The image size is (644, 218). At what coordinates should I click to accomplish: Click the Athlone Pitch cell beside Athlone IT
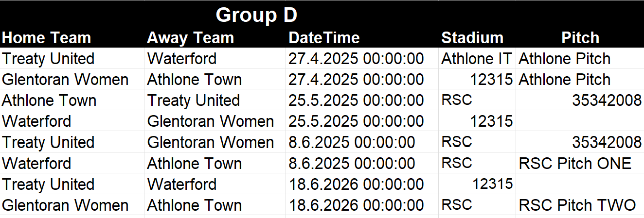pos(564,59)
